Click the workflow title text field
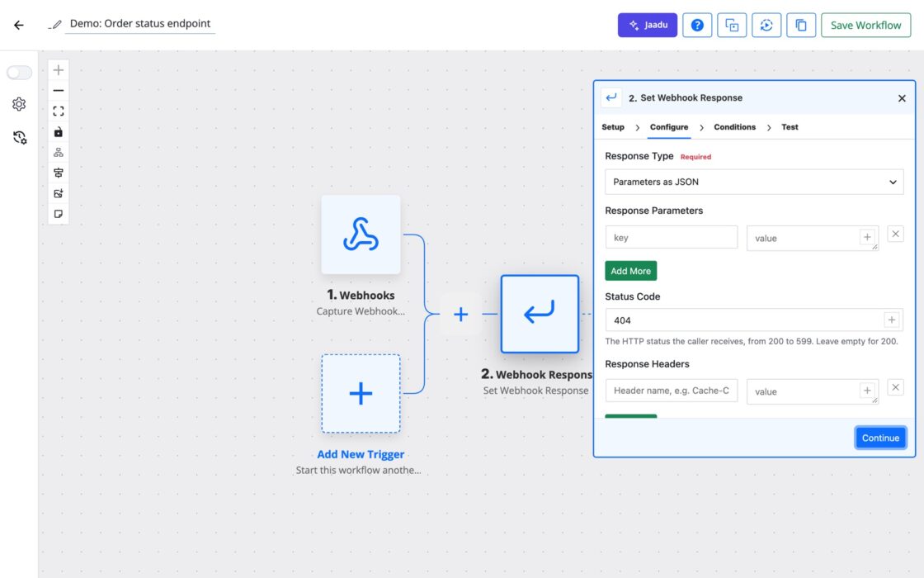Image resolution: width=924 pixels, height=578 pixels. coord(140,24)
